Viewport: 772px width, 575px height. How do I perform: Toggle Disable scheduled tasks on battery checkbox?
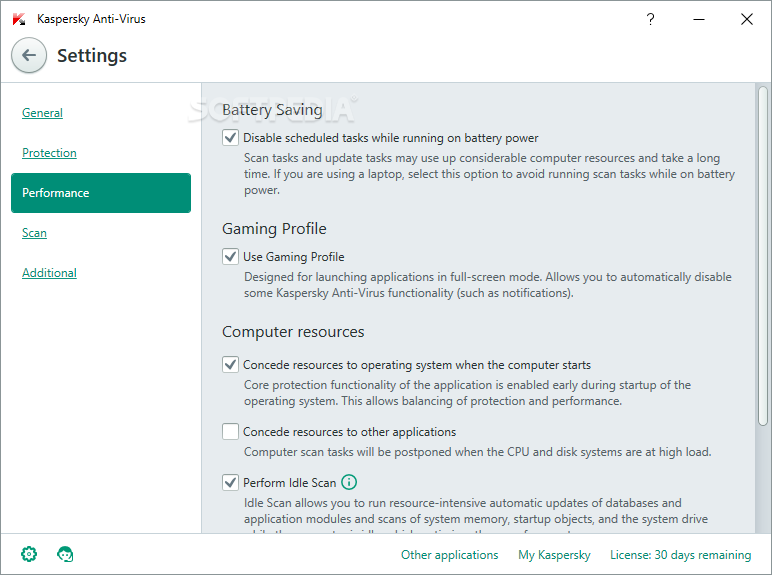230,137
